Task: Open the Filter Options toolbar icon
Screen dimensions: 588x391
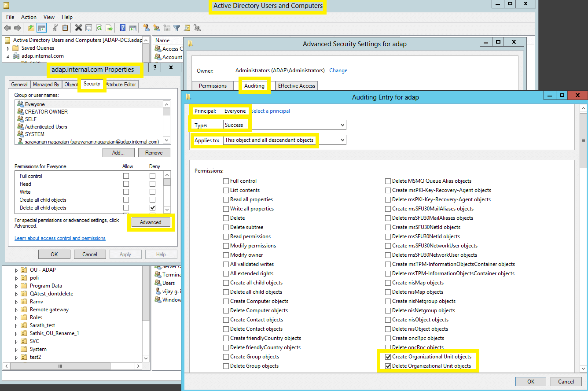Action: click(176, 28)
